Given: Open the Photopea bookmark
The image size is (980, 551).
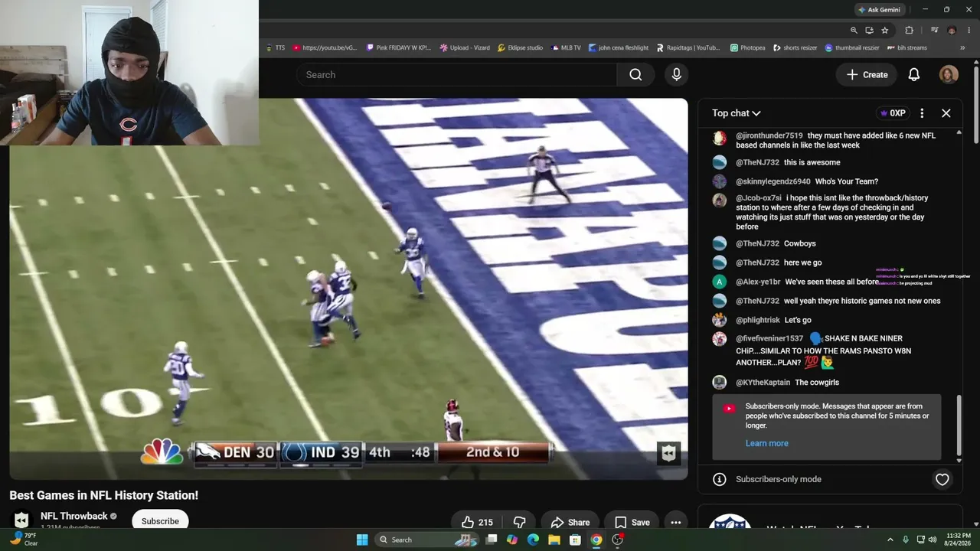Looking at the screenshot, I should coord(748,47).
